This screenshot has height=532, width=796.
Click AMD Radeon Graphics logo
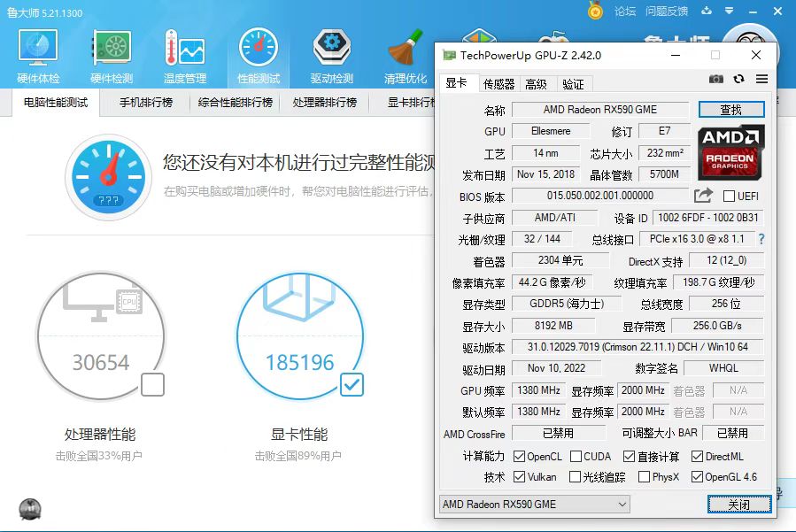click(x=730, y=152)
